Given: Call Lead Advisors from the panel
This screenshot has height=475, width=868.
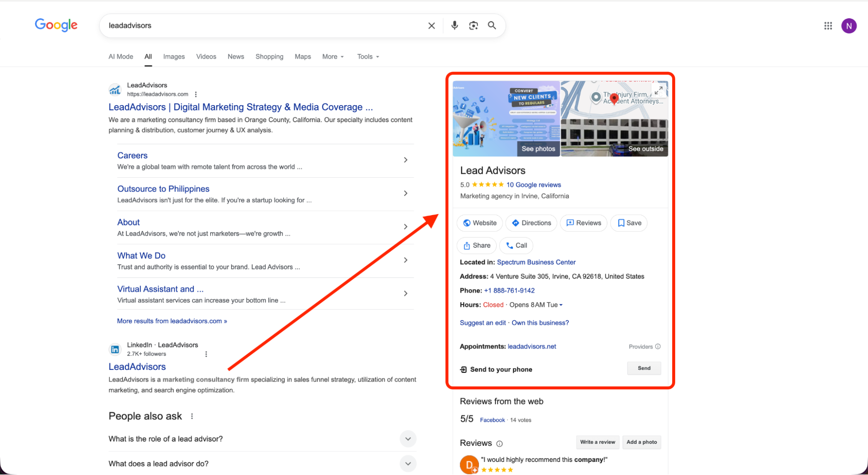Looking at the screenshot, I should coord(516,246).
